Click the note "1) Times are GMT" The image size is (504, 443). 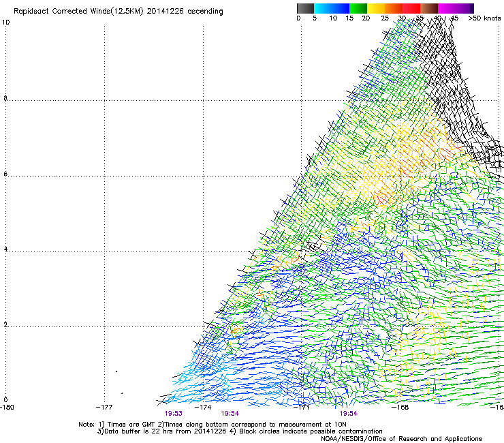[127, 425]
